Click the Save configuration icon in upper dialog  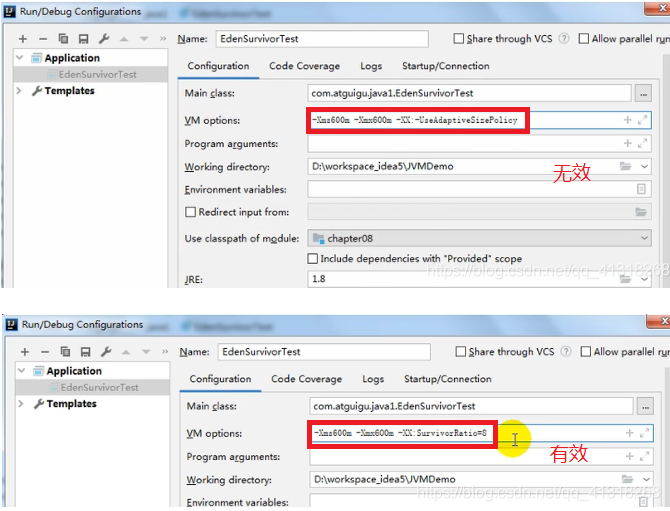pos(83,39)
